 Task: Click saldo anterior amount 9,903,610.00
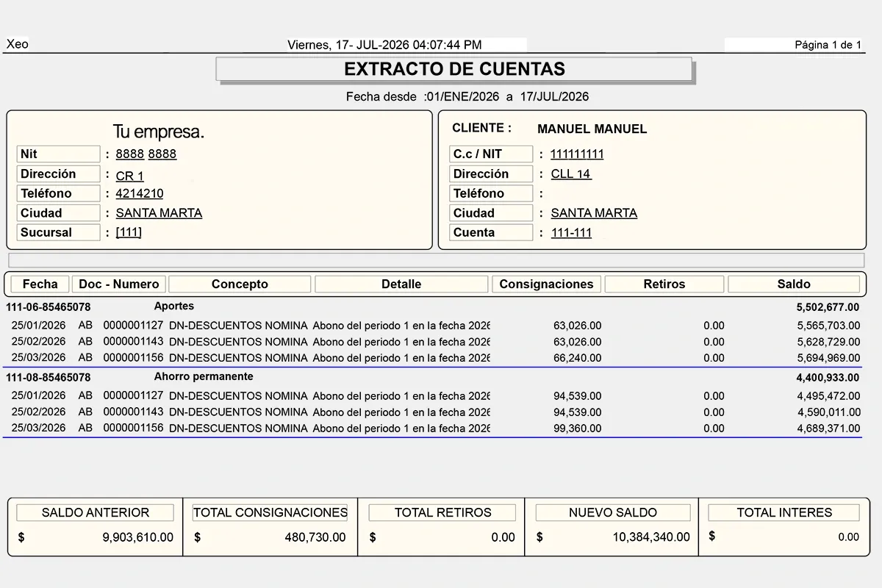[138, 538]
